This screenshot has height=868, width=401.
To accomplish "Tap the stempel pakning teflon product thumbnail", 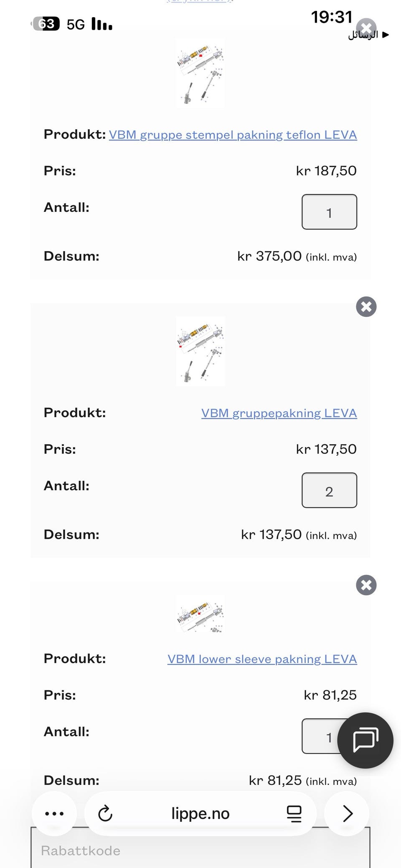I will [200, 73].
